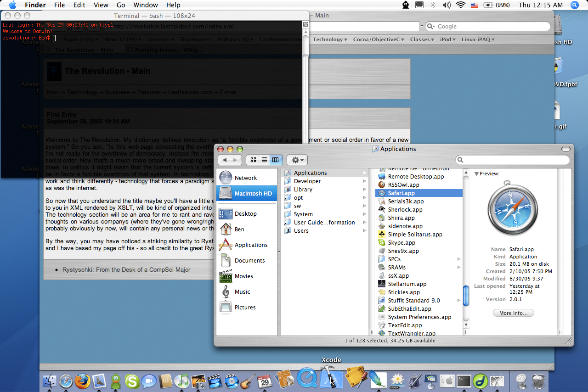The height and width of the screenshot is (392, 588).
Task: Select Network in Finder sidebar
Action: (x=247, y=178)
